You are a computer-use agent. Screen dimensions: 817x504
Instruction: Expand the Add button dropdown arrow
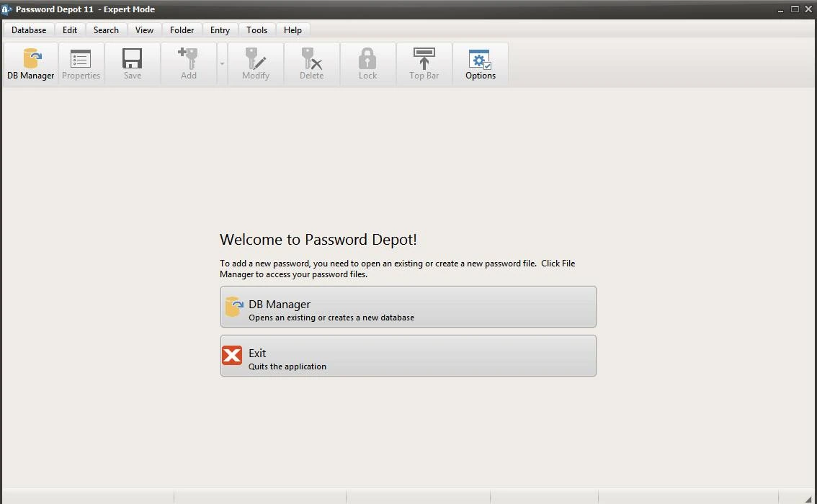click(x=222, y=63)
